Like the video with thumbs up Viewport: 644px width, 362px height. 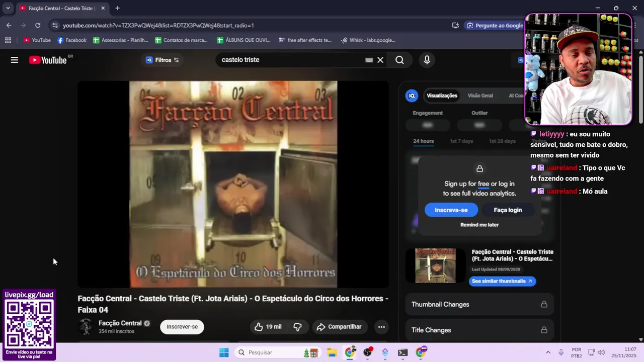(268, 327)
